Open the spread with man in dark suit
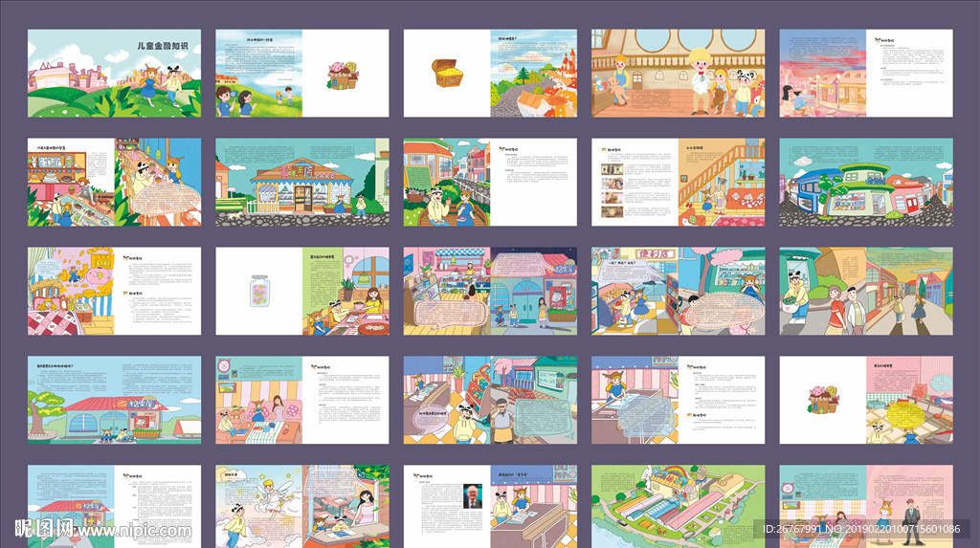The image size is (980, 548). click(866, 506)
